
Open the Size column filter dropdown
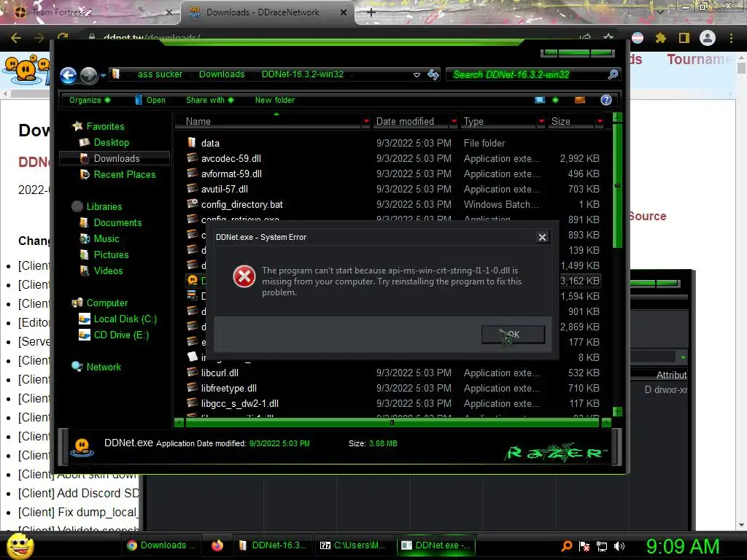[600, 122]
